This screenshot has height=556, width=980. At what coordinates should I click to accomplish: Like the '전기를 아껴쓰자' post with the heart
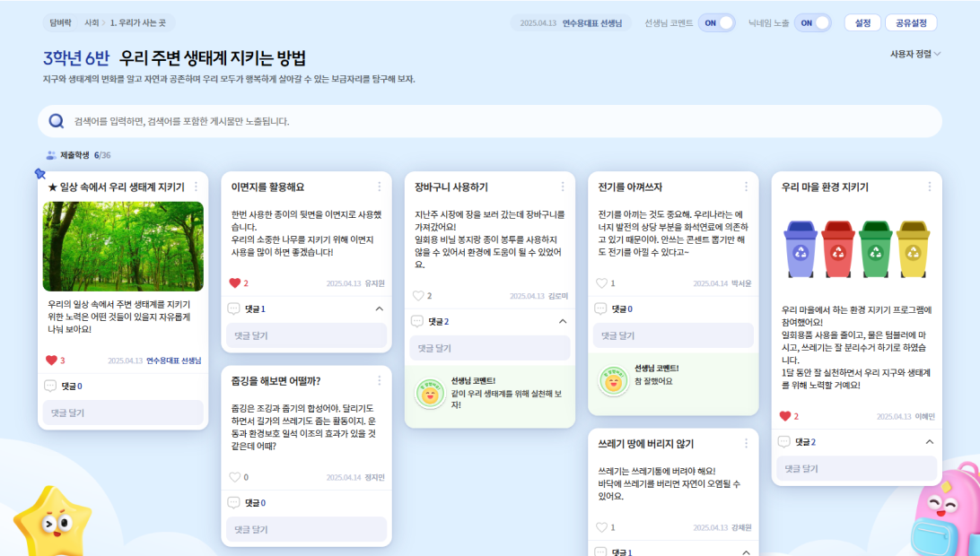click(x=602, y=283)
